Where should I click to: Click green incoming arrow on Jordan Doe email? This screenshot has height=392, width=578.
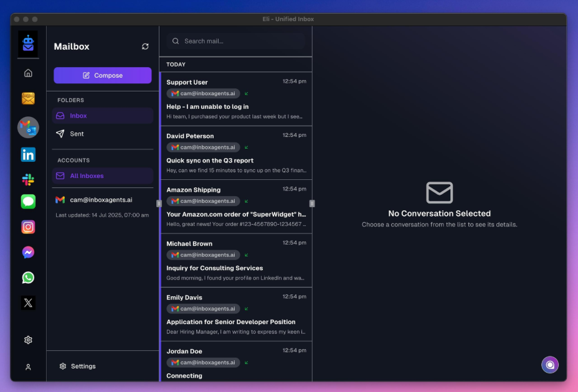(x=246, y=363)
